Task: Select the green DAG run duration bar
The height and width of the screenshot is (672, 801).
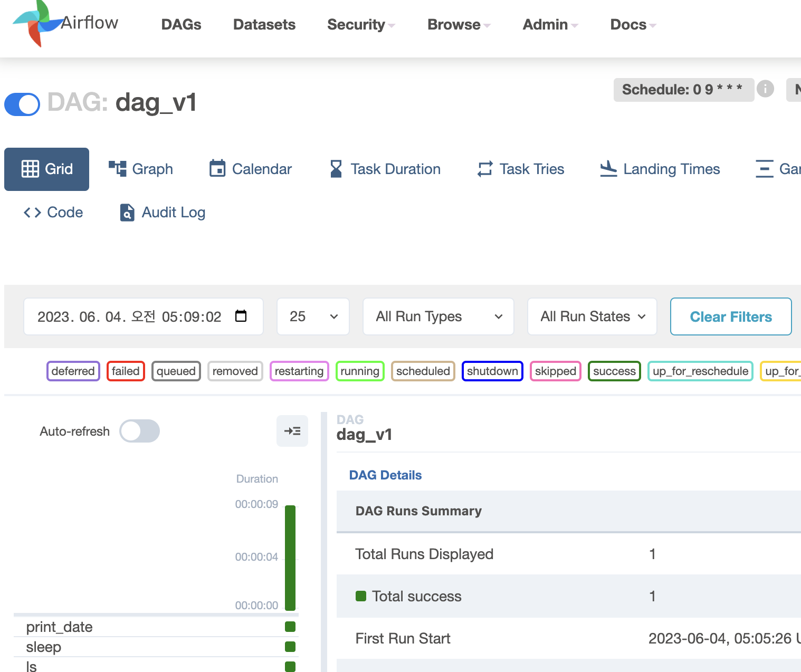Action: (290, 558)
